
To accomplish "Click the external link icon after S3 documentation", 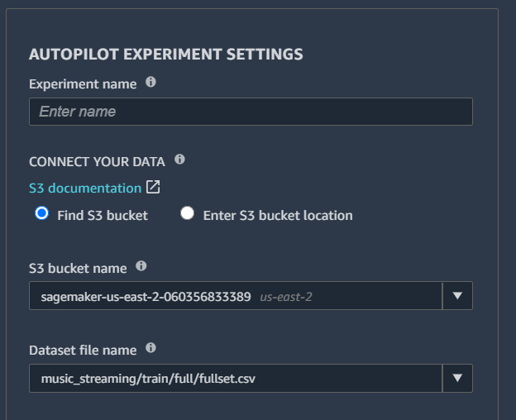I will (x=153, y=187).
